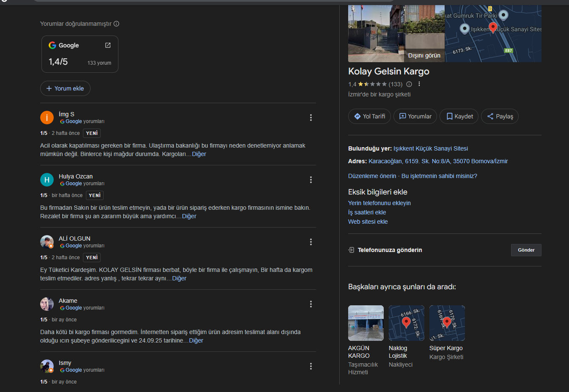
Task: Click the İmg S reviewer name
Action: click(x=66, y=114)
